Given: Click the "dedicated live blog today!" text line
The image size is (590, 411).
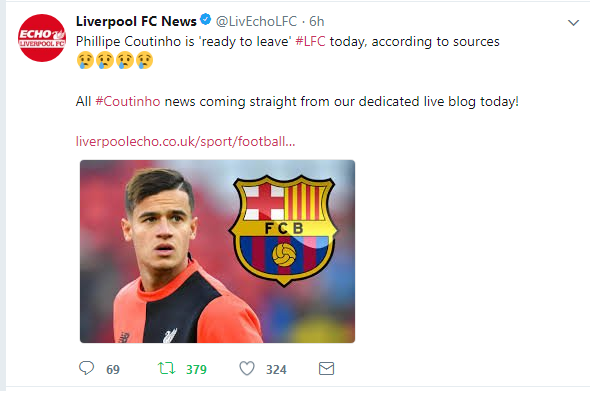Looking at the screenshot, I should pos(439,102).
